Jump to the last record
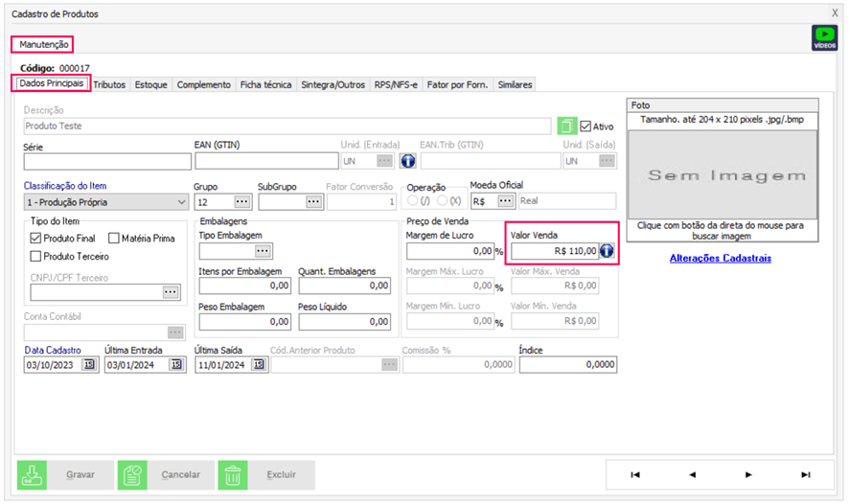Image resolution: width=849 pixels, height=504 pixels. click(x=805, y=474)
